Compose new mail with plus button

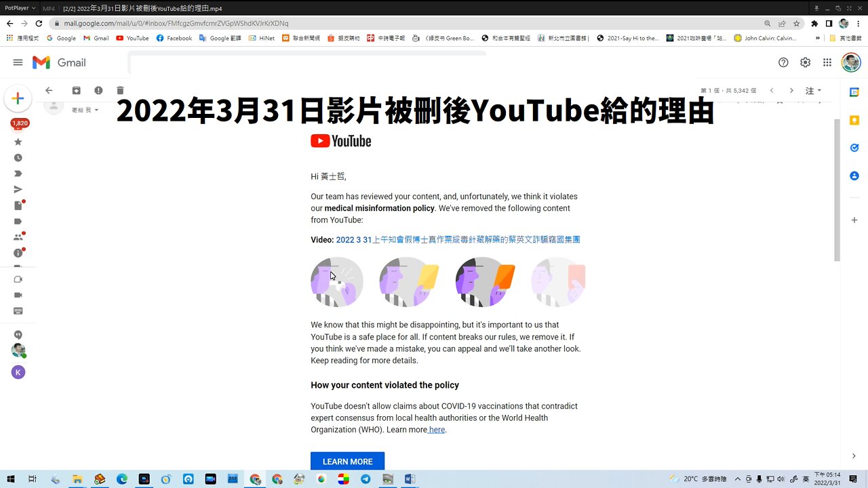click(18, 98)
